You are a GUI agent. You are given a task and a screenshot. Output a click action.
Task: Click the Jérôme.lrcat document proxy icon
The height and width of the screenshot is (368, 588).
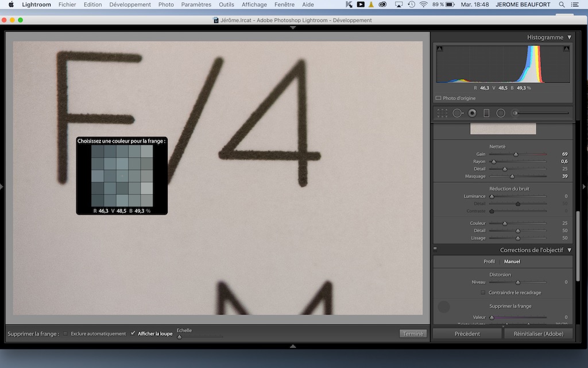coord(216,20)
